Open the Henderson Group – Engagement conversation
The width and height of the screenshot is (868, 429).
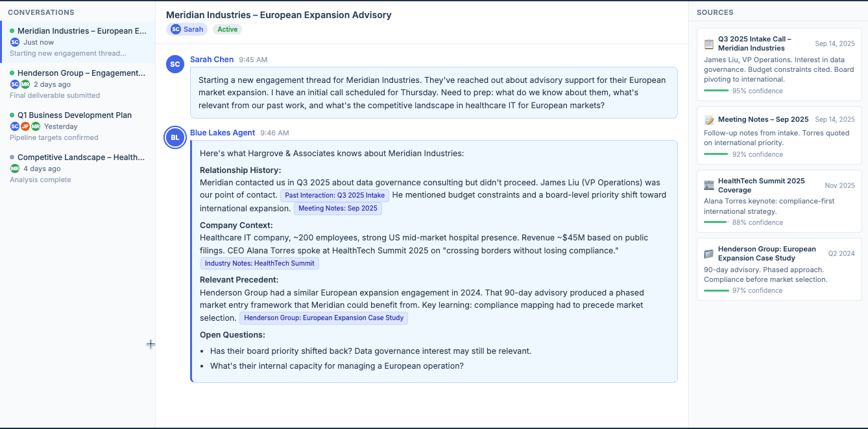click(x=80, y=73)
